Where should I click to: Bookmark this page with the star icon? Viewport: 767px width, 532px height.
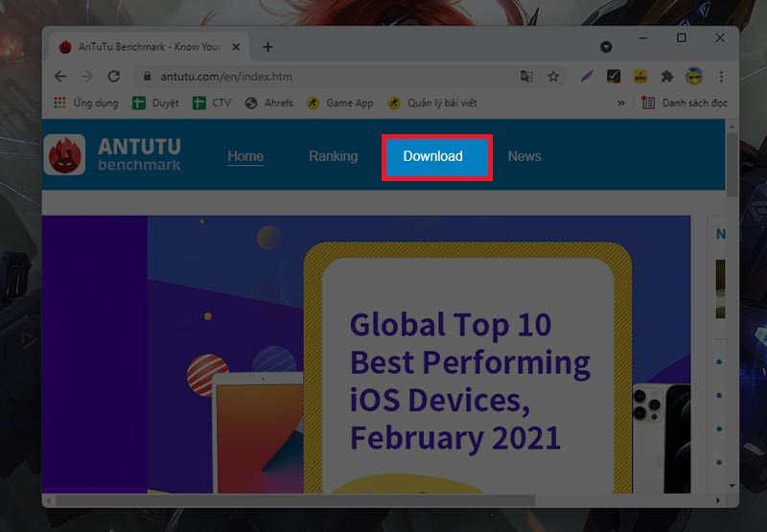pyautogui.click(x=553, y=77)
